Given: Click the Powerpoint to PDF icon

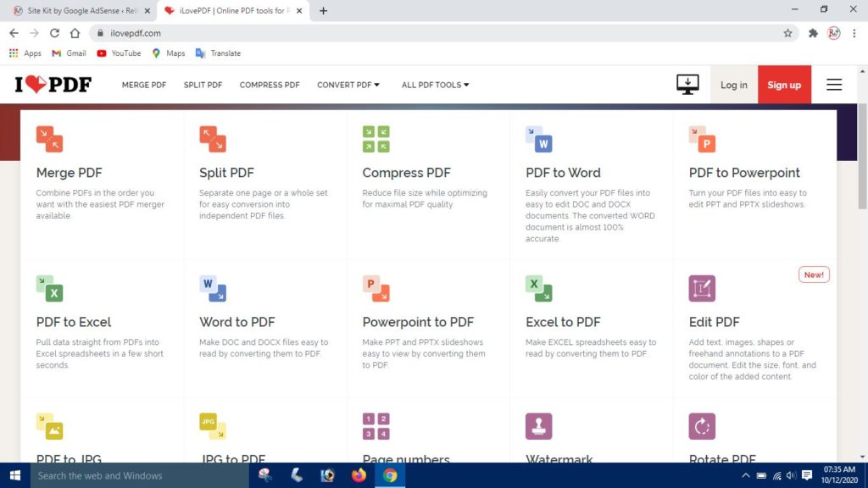Looking at the screenshot, I should (376, 288).
